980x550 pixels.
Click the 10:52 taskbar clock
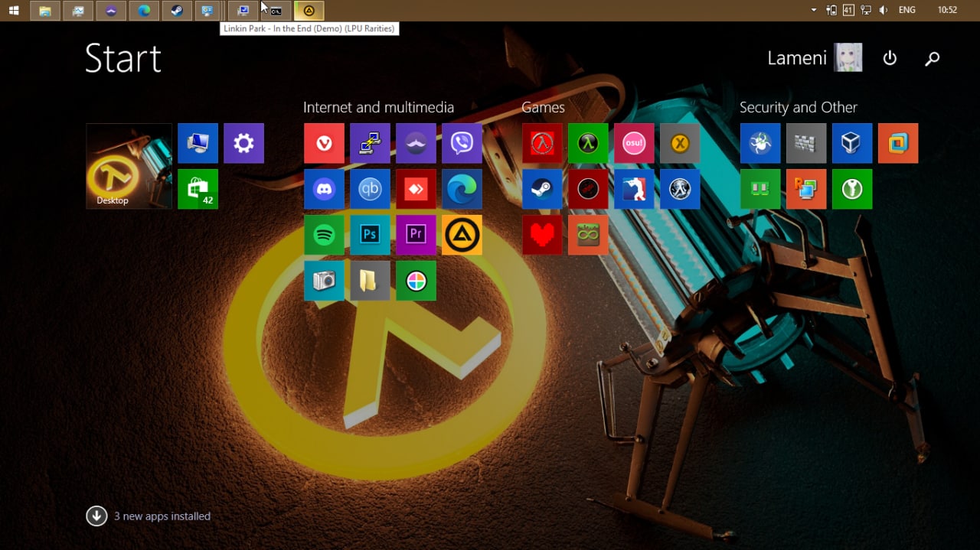pos(948,10)
